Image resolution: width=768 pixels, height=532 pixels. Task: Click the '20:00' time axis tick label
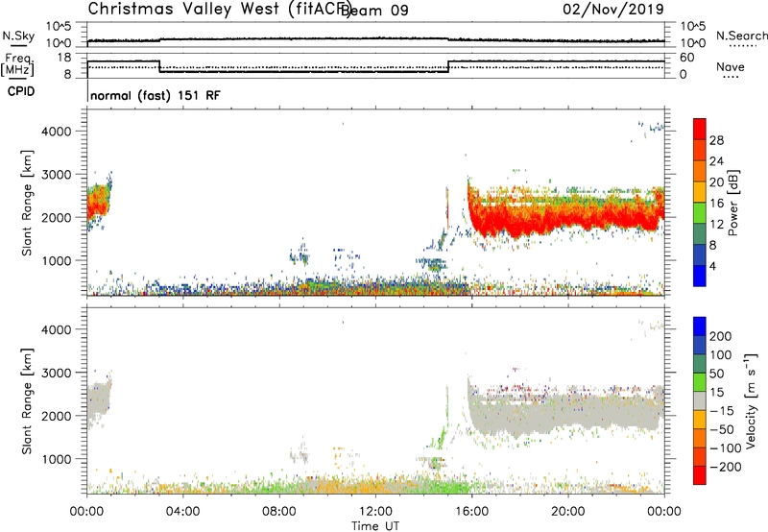click(x=568, y=512)
